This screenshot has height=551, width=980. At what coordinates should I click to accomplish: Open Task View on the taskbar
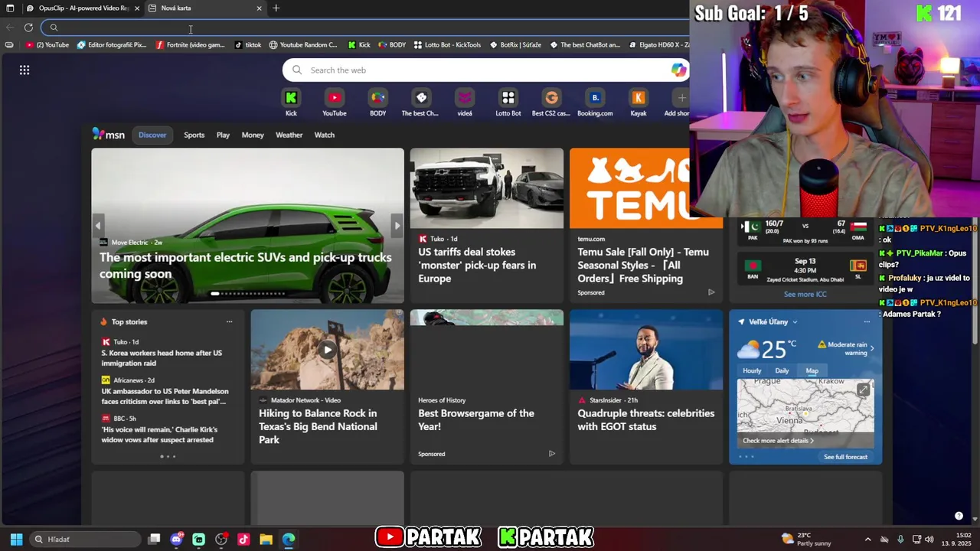154,540
